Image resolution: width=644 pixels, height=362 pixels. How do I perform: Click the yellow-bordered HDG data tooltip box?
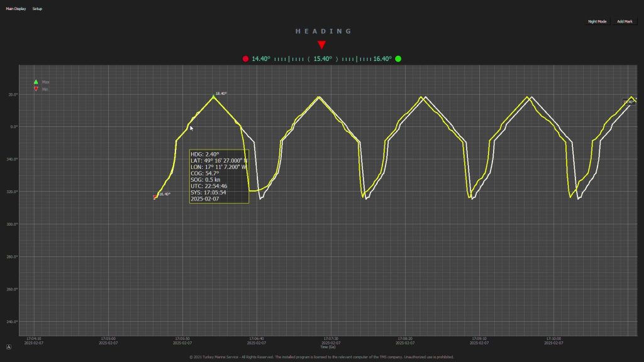[x=219, y=176]
